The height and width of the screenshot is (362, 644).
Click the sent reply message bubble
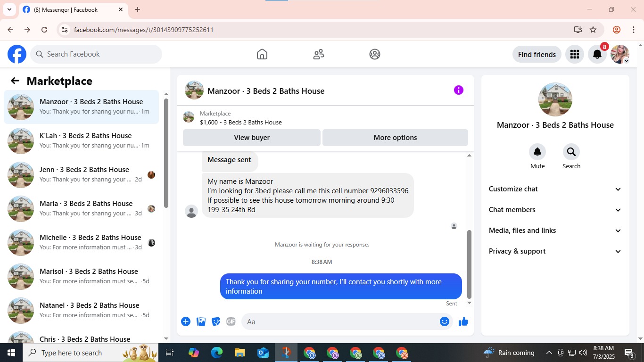[341, 286]
